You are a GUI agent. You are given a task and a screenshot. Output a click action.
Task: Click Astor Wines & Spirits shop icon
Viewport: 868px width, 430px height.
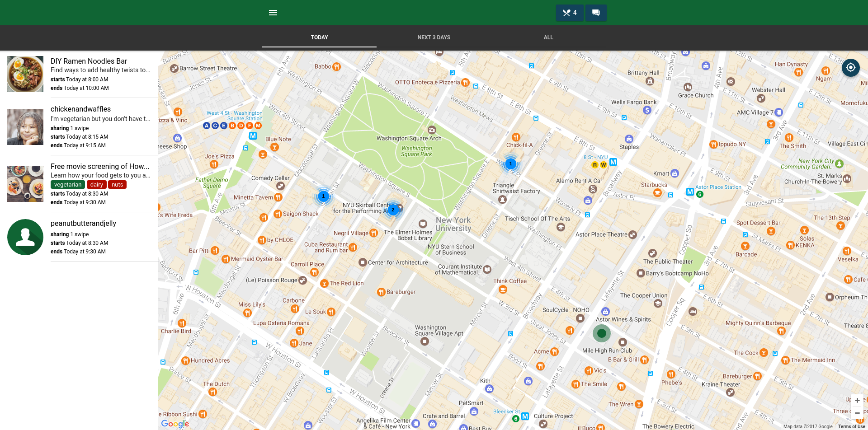[x=606, y=311]
